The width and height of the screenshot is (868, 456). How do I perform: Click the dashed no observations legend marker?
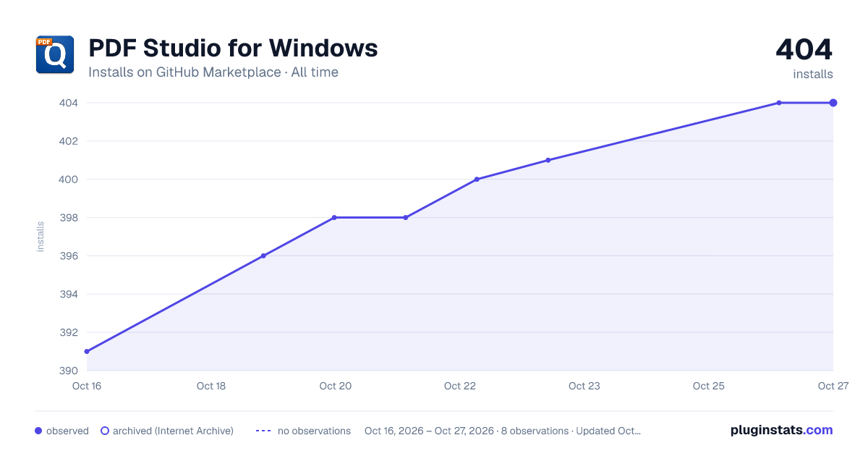263,431
